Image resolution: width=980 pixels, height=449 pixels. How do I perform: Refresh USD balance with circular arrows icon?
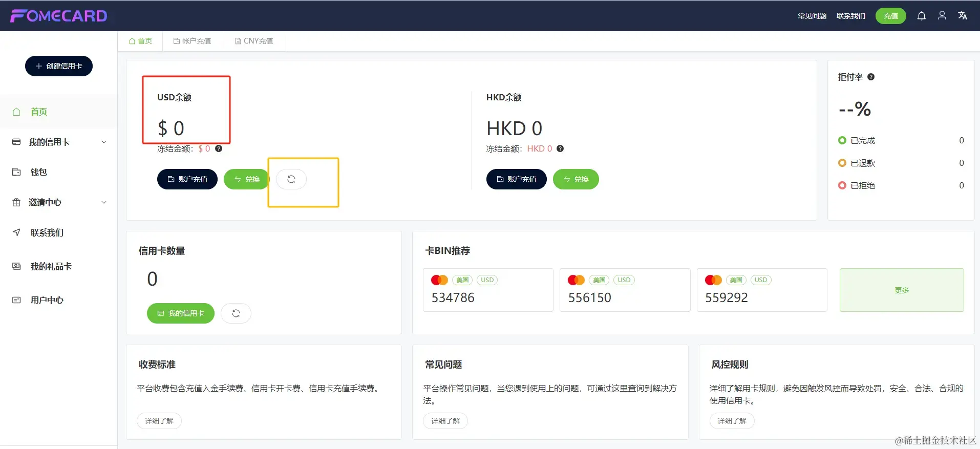(x=291, y=179)
